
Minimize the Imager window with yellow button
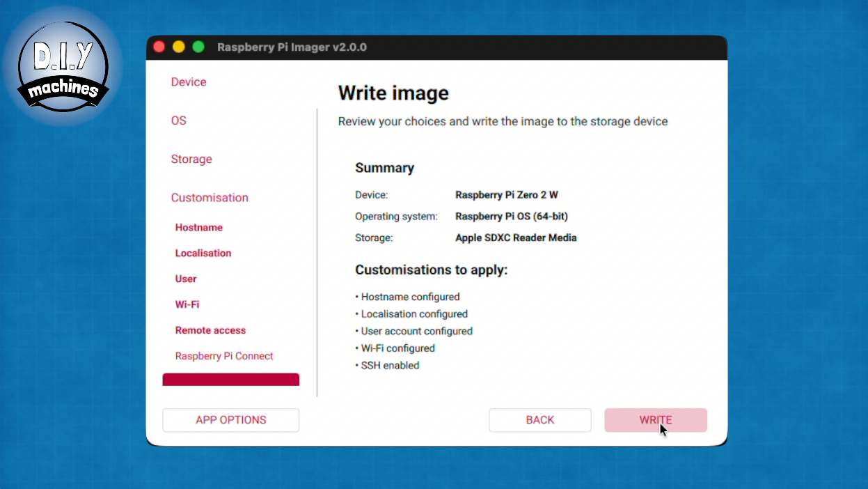pyautogui.click(x=179, y=47)
